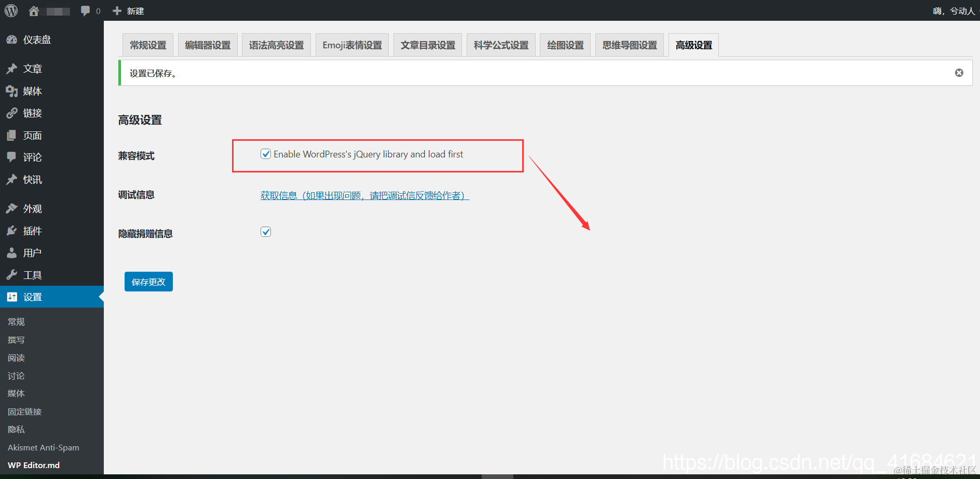This screenshot has height=479, width=980.
Task: Click the 链接 chain icon
Action: [12, 113]
